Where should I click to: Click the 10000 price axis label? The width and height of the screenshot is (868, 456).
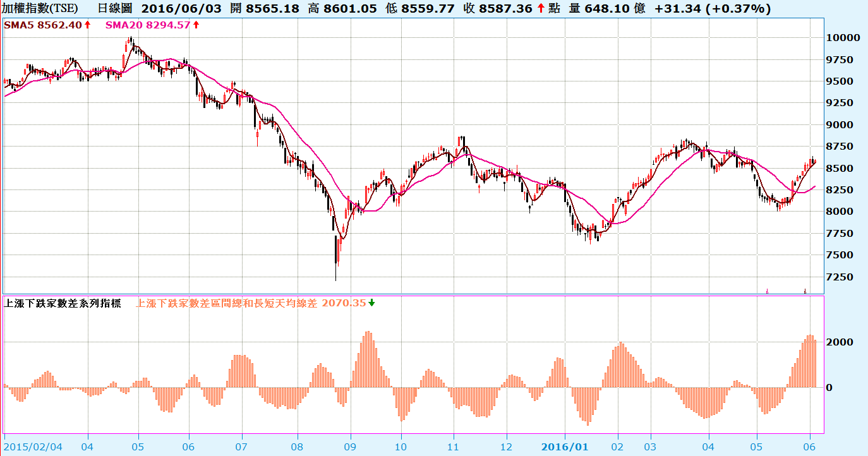point(845,38)
